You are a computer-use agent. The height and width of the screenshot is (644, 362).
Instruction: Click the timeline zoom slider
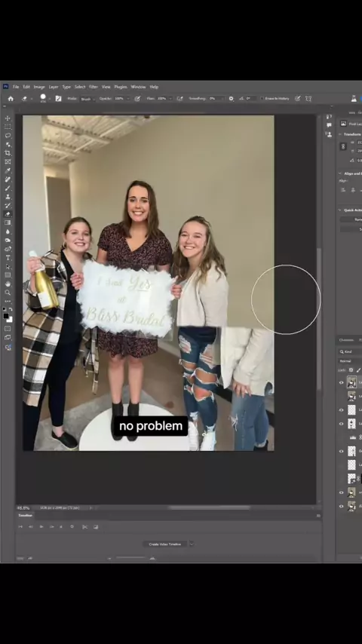[130, 558]
